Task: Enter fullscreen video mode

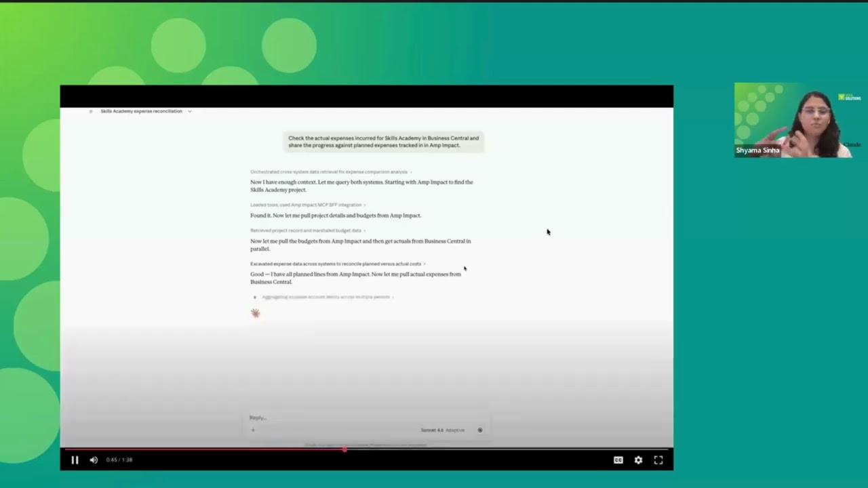Action: point(658,460)
